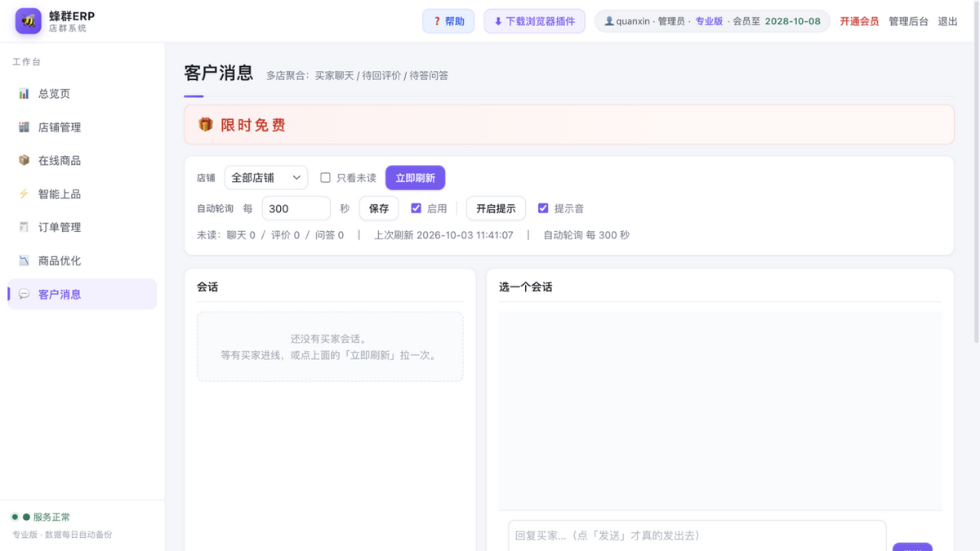Viewport: 980px width, 551px height.
Task: Click the 订单管理 receipt icon
Action: pyautogui.click(x=24, y=227)
